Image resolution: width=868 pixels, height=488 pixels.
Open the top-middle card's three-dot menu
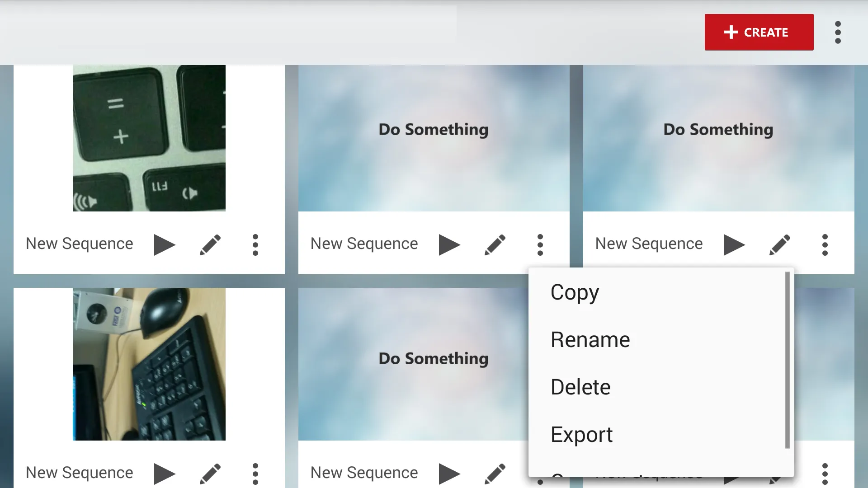click(540, 245)
